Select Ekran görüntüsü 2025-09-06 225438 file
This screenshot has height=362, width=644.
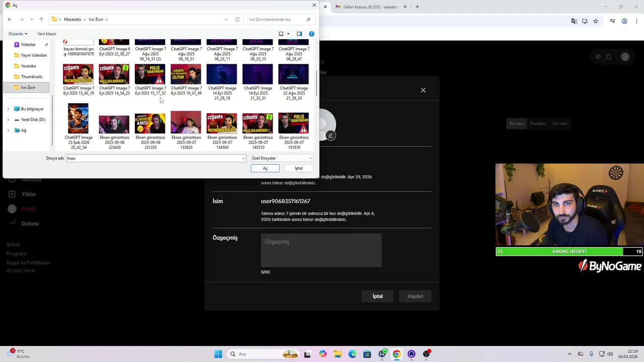tap(114, 133)
